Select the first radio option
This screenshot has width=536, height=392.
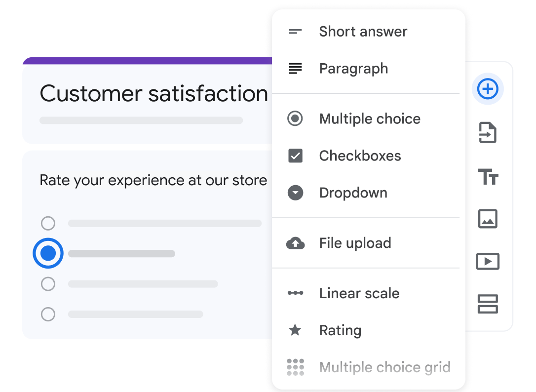(48, 224)
